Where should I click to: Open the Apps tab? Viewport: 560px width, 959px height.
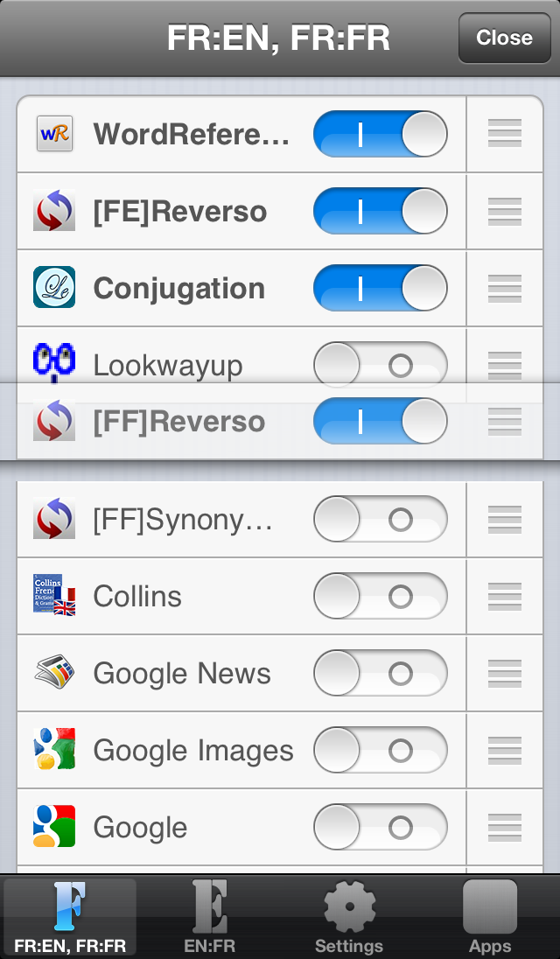click(490, 916)
